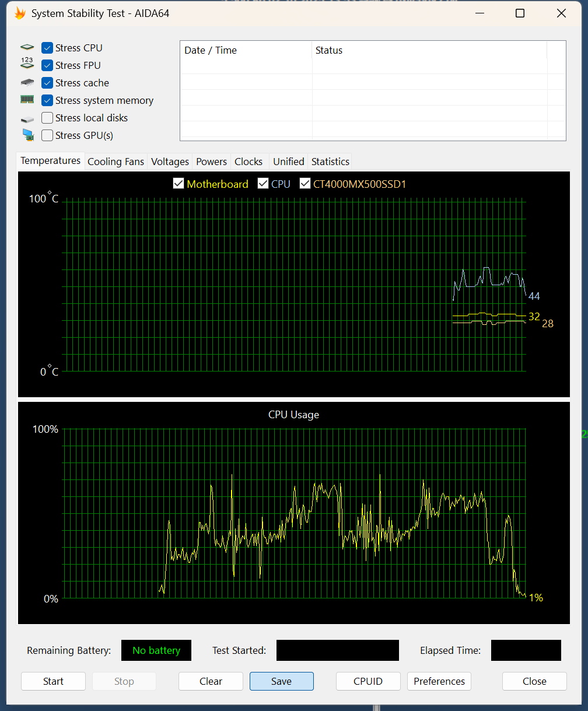Open the CPUID panel

tap(368, 681)
